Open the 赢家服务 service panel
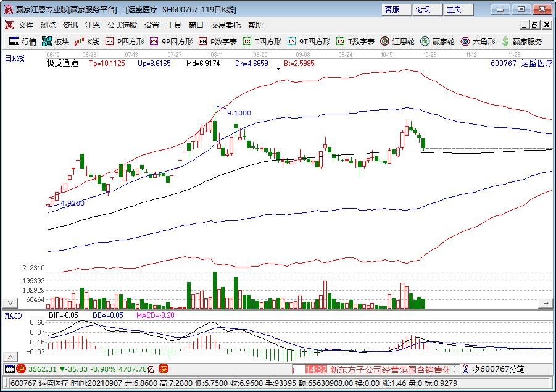The width and height of the screenshot is (556, 392). 523,42
